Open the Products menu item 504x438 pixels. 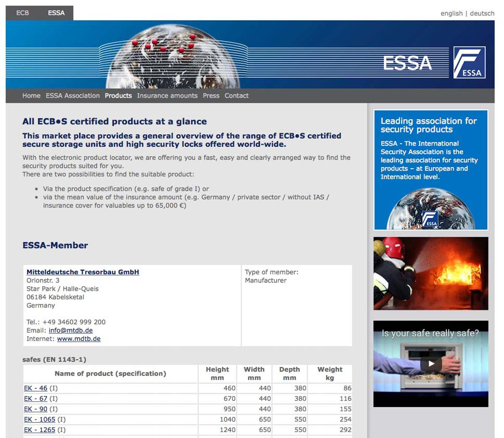click(118, 95)
